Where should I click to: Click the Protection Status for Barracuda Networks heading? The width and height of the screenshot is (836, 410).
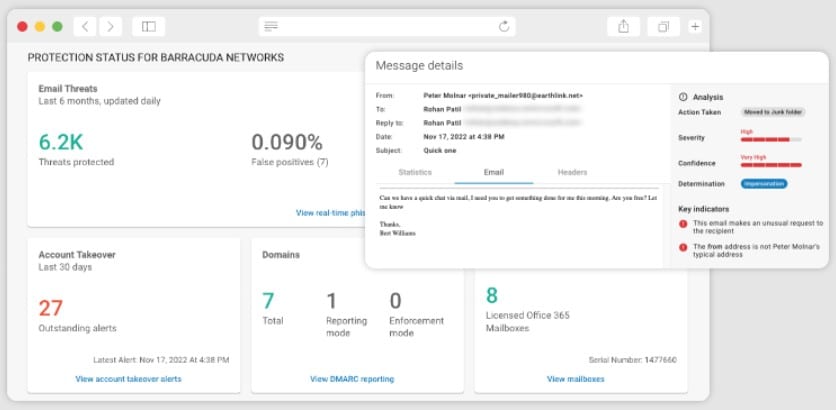click(156, 58)
